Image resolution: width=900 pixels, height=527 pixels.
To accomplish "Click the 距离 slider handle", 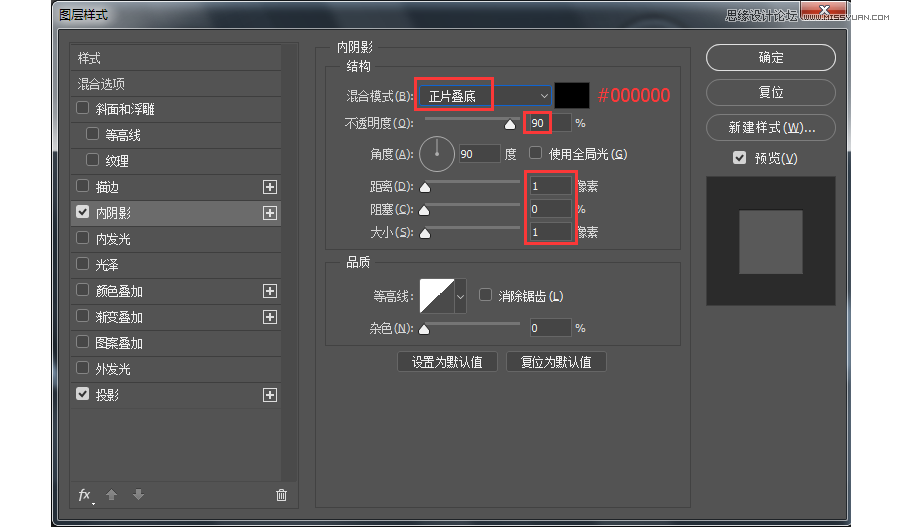I will (x=425, y=188).
